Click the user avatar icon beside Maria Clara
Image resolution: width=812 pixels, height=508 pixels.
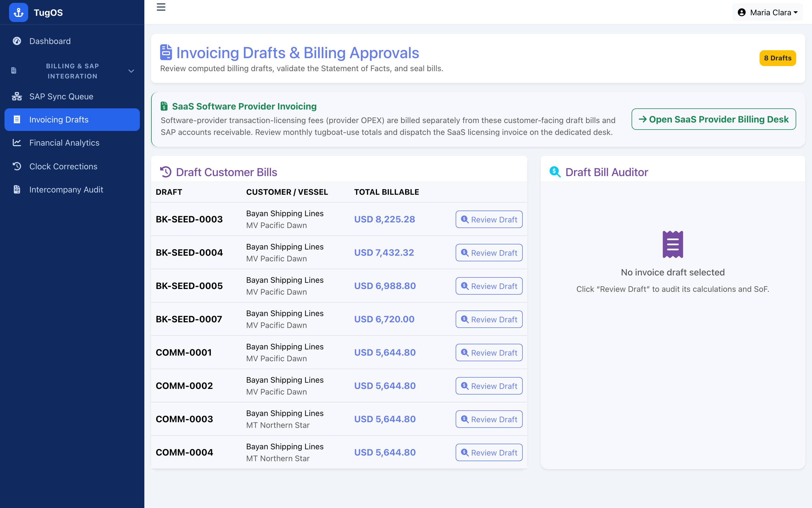[742, 12]
